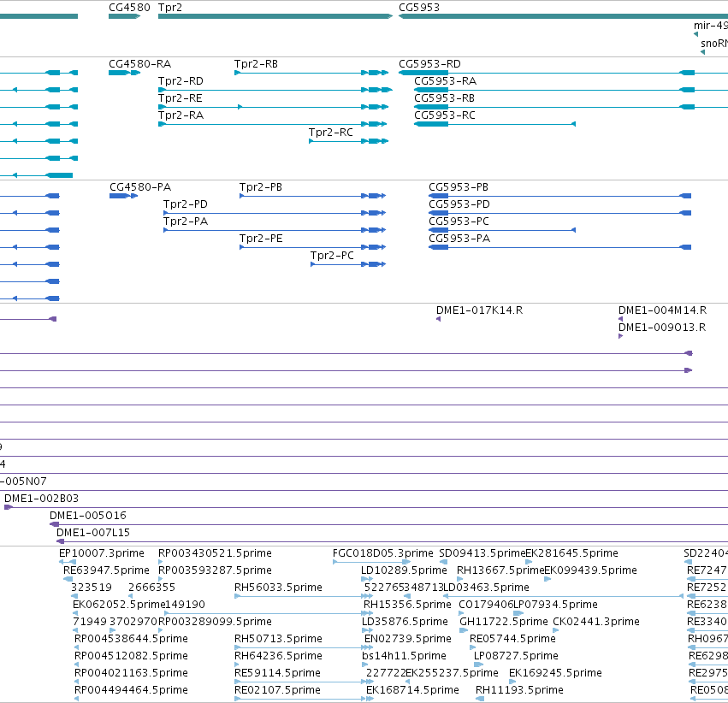Choose the CG5953-PD protein label
This screenshot has height=703, width=728.
coord(459,204)
